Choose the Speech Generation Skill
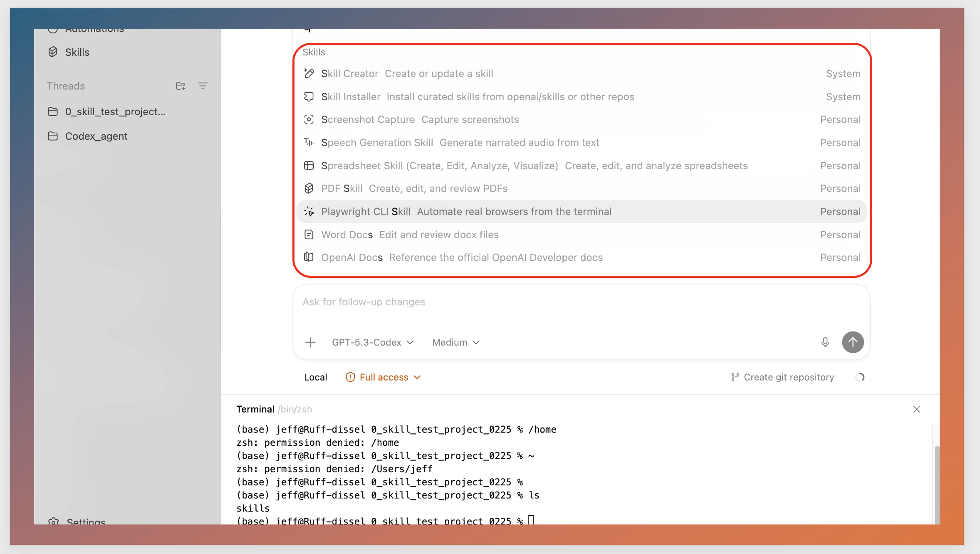Screen dimensions: 980x554 (582, 143)
